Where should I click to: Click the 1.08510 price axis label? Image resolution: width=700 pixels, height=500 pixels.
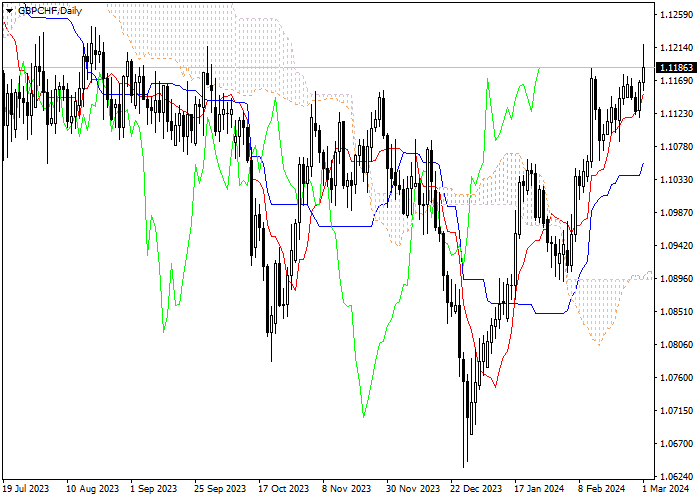676,312
